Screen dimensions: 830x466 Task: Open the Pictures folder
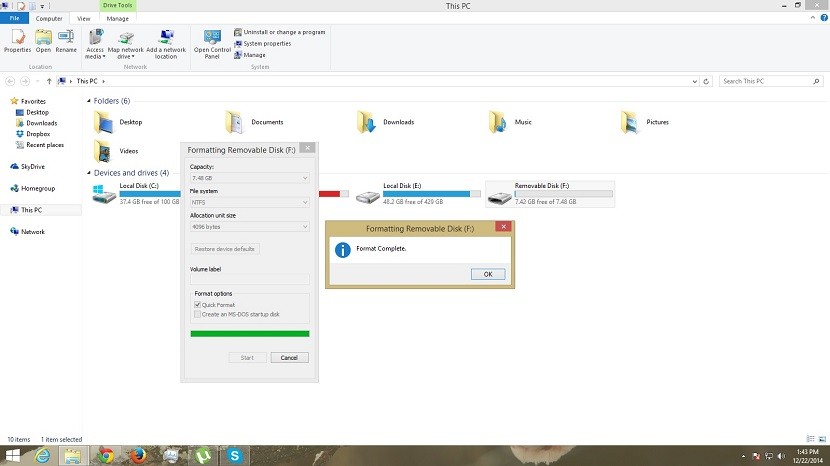[x=645, y=122]
